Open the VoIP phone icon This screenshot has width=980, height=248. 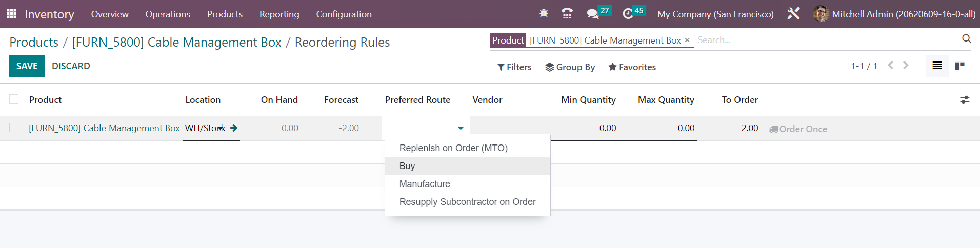567,14
